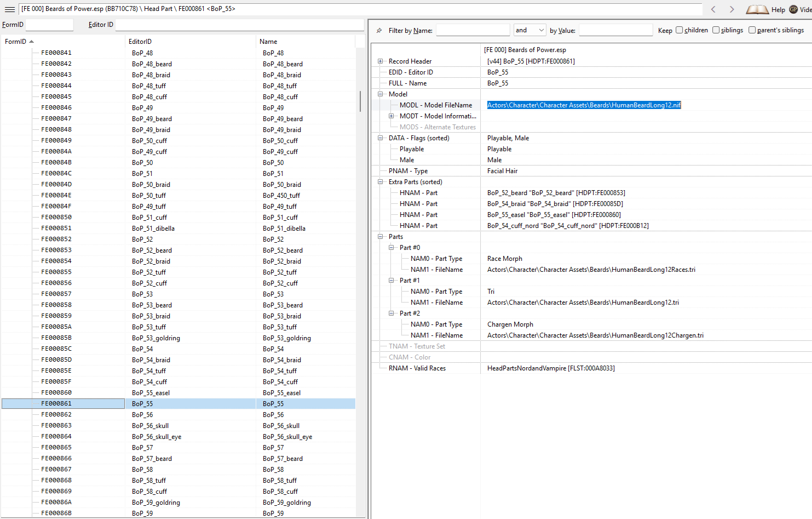Screen dimensions: 812x519
Task: Select the PNAM - Type row
Action: tap(591, 171)
